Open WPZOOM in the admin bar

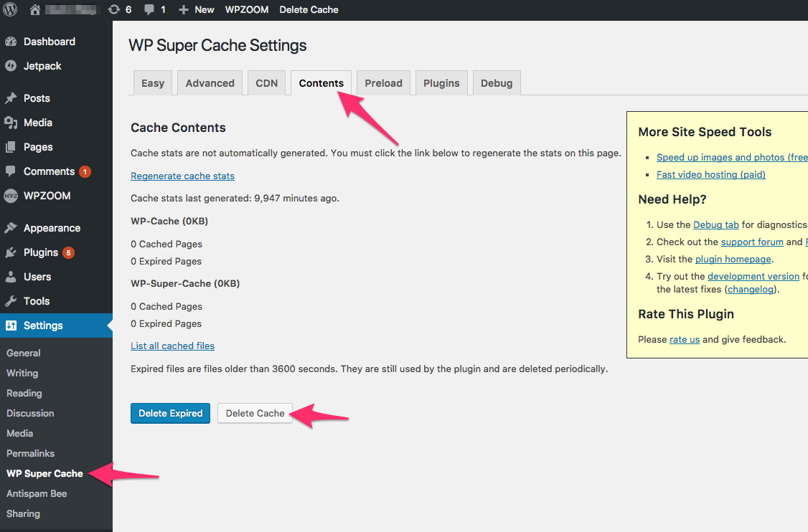(247, 10)
